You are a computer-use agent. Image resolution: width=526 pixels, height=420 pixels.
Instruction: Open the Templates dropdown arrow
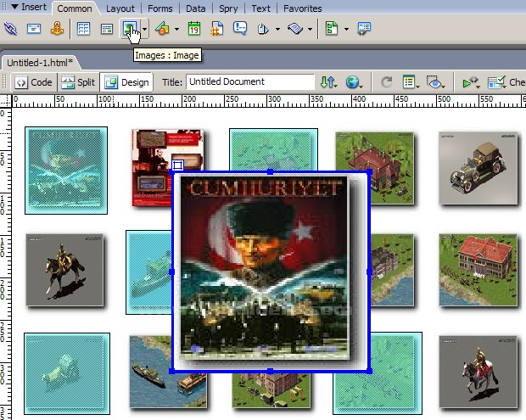tap(346, 29)
